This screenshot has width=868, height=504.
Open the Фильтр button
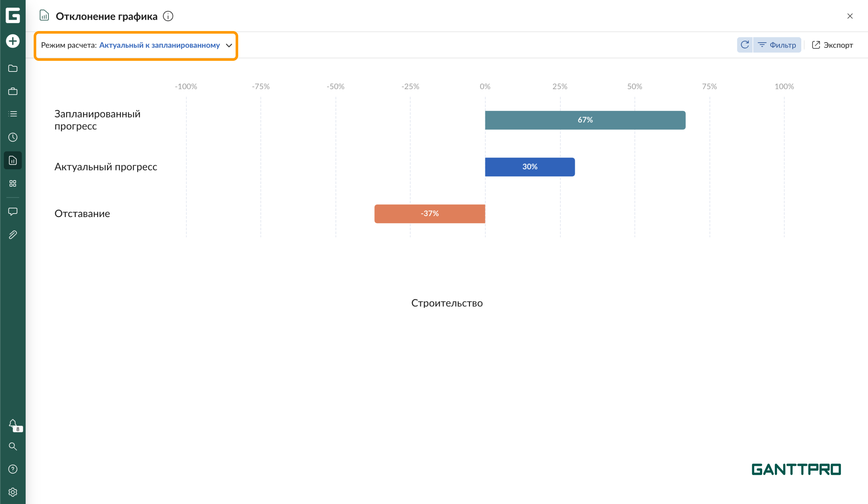pos(777,45)
